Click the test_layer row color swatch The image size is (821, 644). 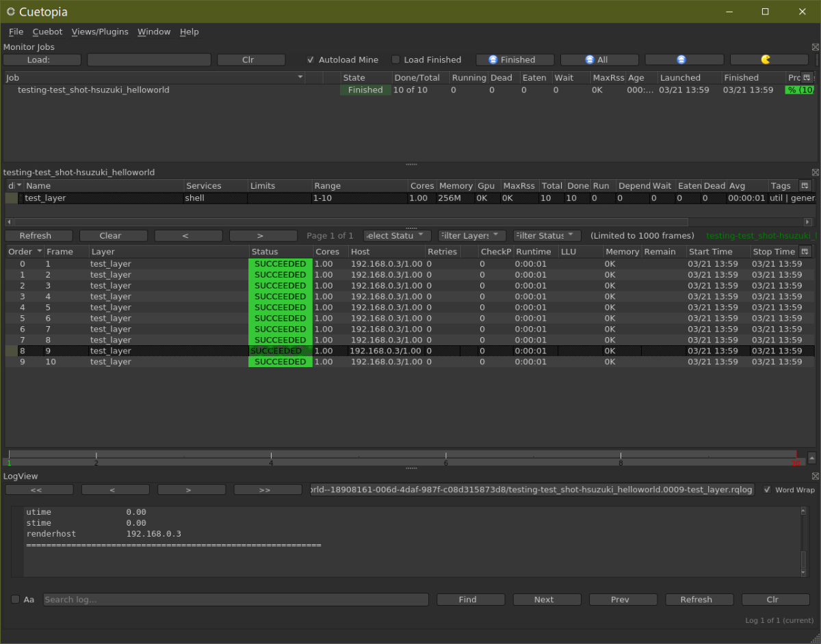(x=12, y=198)
